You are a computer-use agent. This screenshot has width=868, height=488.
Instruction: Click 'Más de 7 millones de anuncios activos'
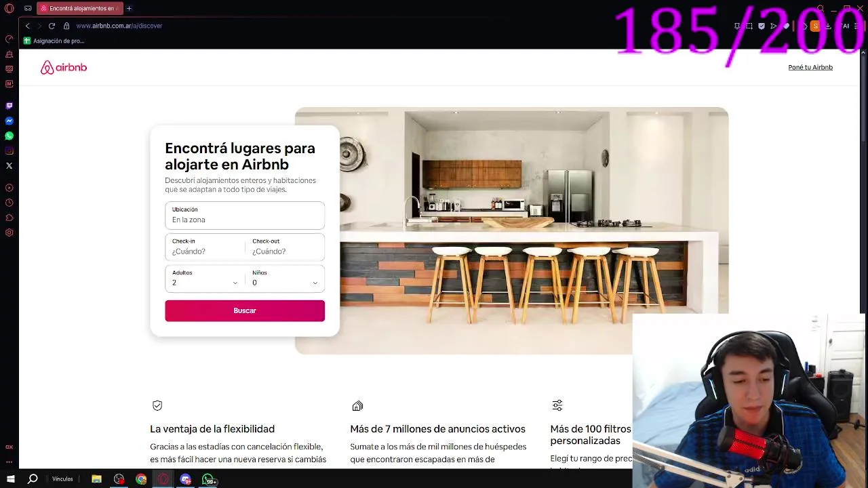point(437,429)
